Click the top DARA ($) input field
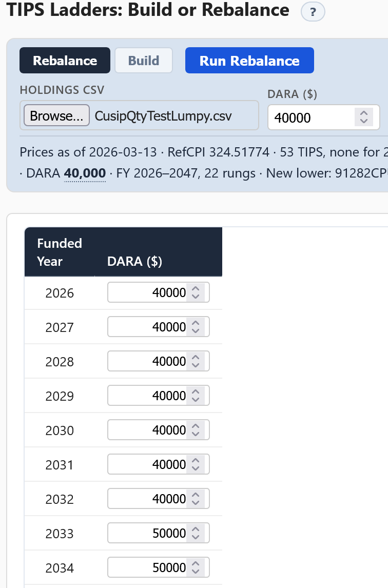388x588 pixels. click(x=323, y=117)
